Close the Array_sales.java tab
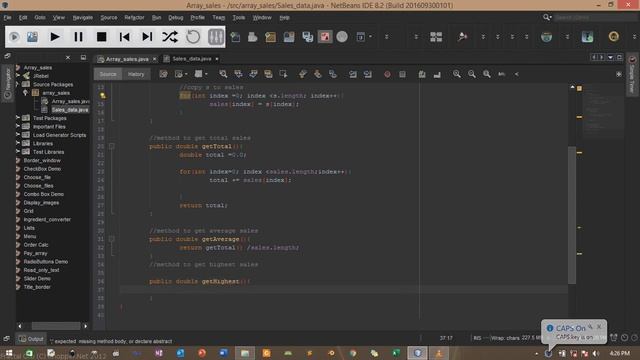This screenshot has height=360, width=640. (x=155, y=59)
